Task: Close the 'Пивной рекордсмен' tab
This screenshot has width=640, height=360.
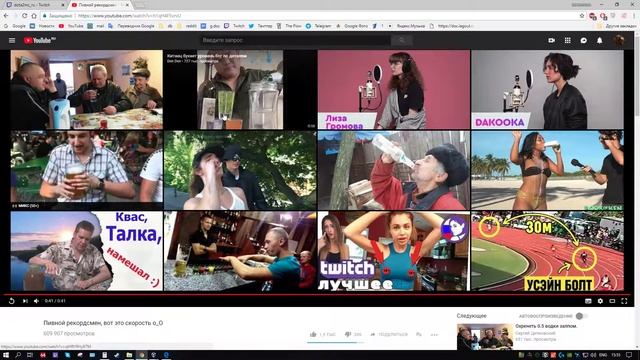Action: 127,5
